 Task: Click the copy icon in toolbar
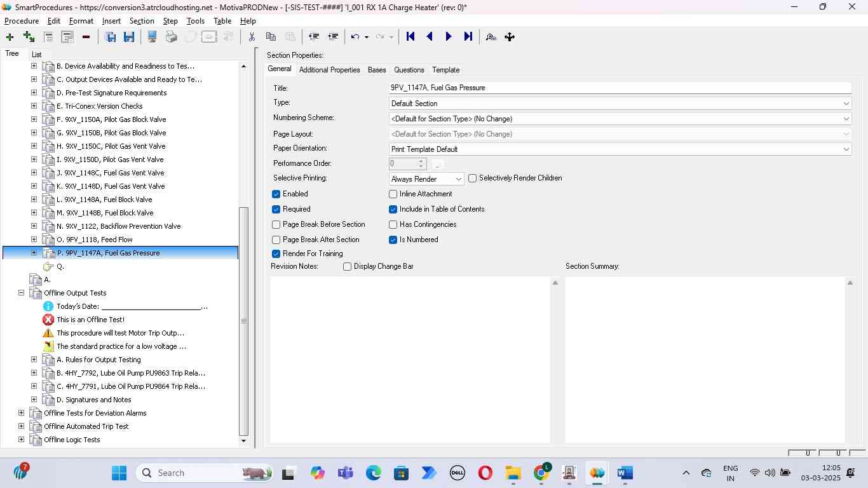click(271, 37)
